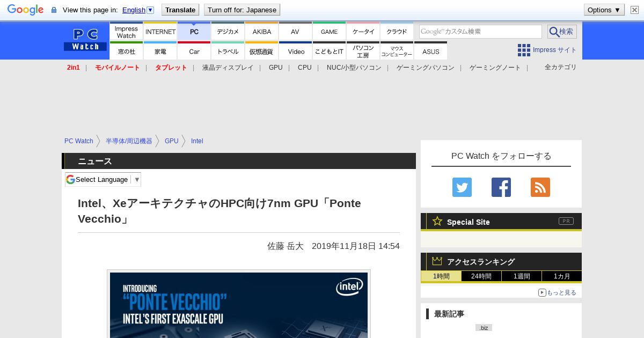The image size is (644, 338).
Task: Open the English language dropdown
Action: click(x=138, y=10)
